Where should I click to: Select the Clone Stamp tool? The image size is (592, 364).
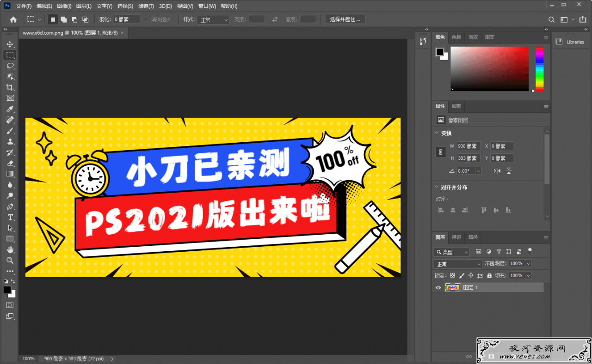[10, 142]
